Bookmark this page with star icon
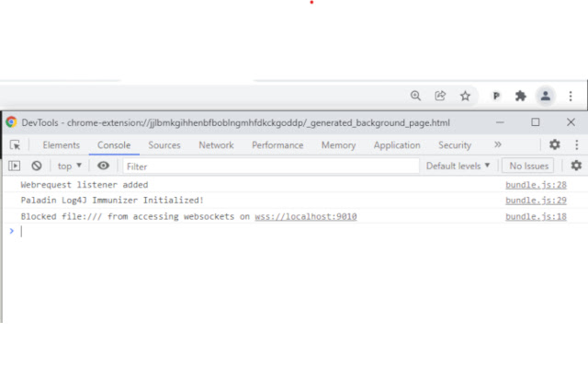588x368 pixels. [465, 96]
